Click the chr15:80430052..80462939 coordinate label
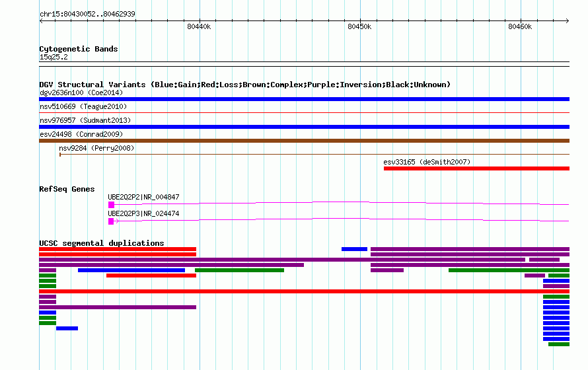 [87, 14]
